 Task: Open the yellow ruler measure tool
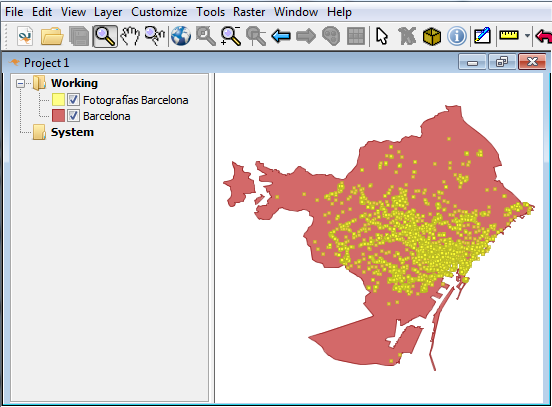[509, 35]
